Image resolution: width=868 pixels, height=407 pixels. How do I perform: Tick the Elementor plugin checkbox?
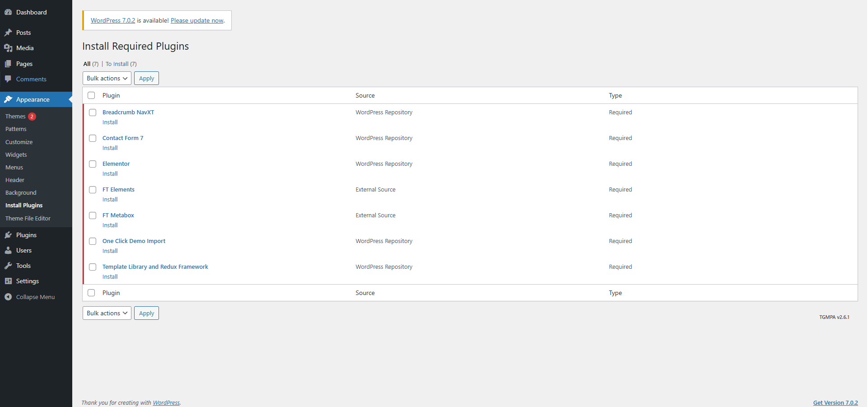click(x=93, y=164)
